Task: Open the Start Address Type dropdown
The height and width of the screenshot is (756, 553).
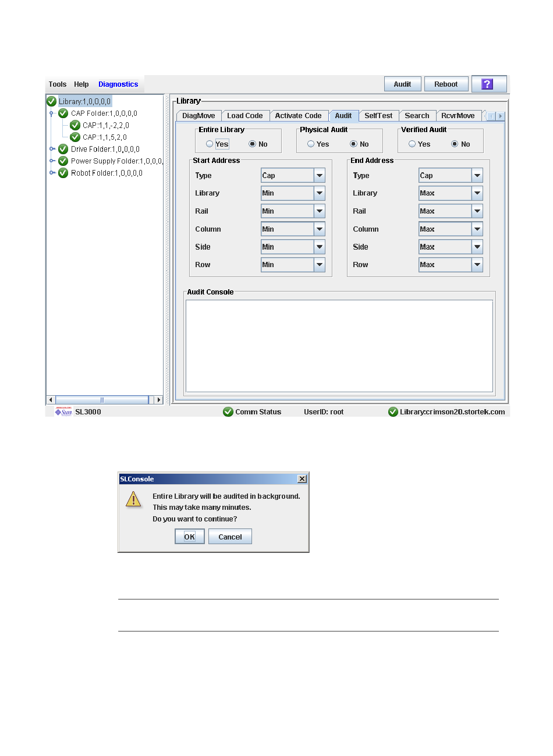Action: (x=320, y=176)
